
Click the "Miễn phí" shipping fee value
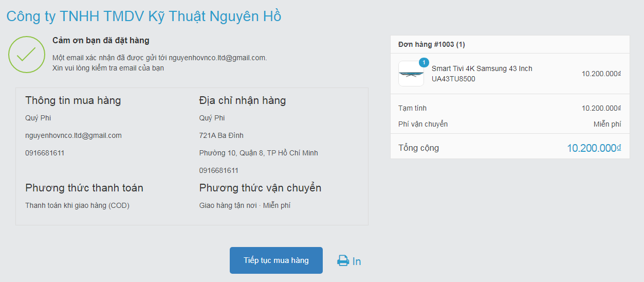[607, 124]
